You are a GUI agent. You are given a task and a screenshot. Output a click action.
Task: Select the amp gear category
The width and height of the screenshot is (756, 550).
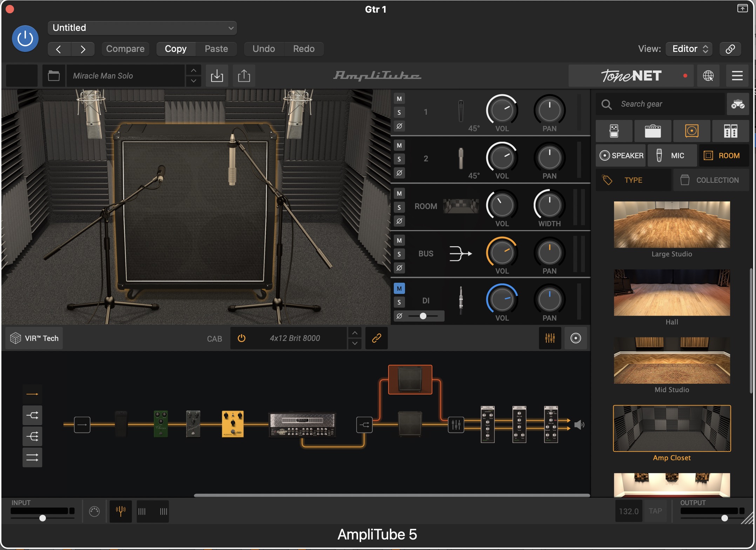click(653, 131)
